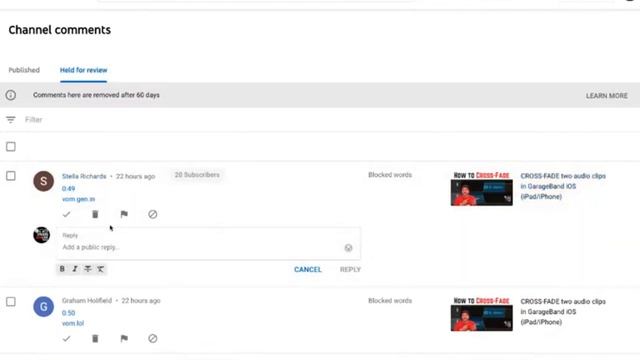Image resolution: width=640 pixels, height=360 pixels.
Task: Hide user Graham Holfield from channel
Action: (153, 338)
